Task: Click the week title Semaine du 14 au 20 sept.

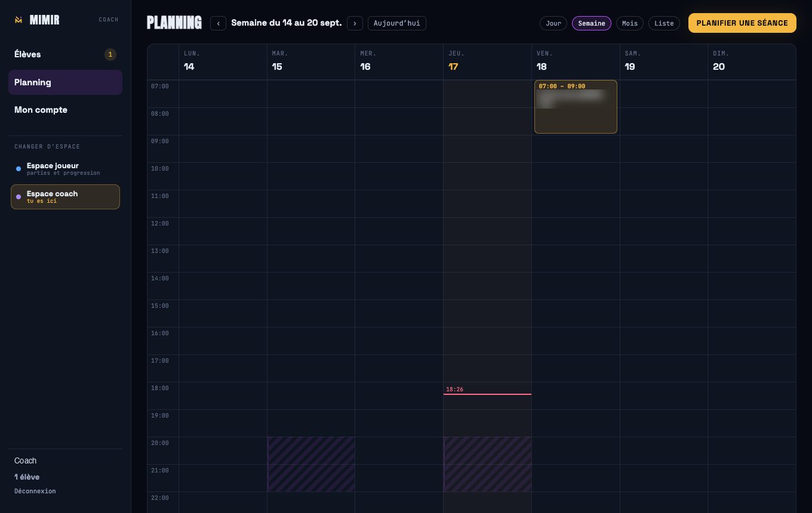Action: pyautogui.click(x=287, y=23)
